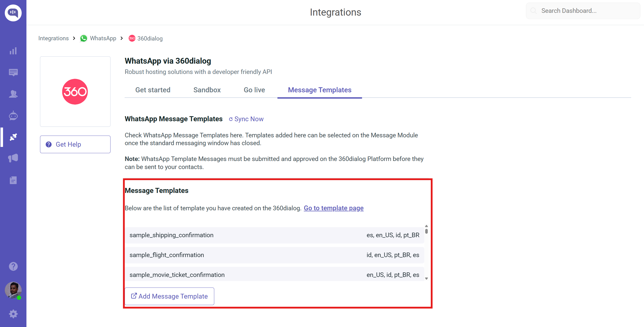
Task: Click the template list scroll down arrow
Action: (x=426, y=278)
